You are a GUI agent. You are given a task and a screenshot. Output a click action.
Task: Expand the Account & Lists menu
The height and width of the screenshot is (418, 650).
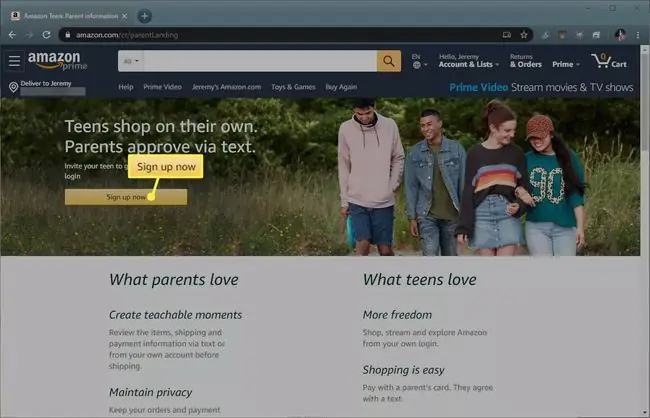click(x=468, y=61)
